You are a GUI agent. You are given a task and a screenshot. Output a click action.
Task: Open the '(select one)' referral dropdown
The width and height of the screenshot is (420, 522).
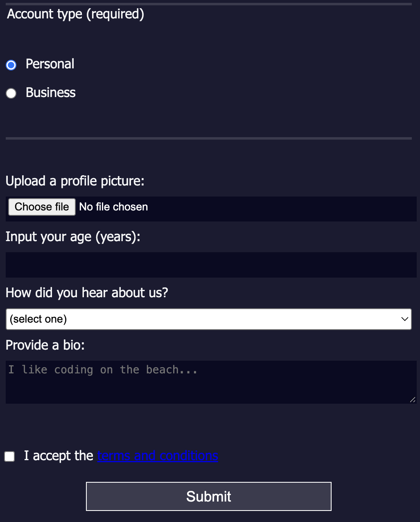[205, 319]
